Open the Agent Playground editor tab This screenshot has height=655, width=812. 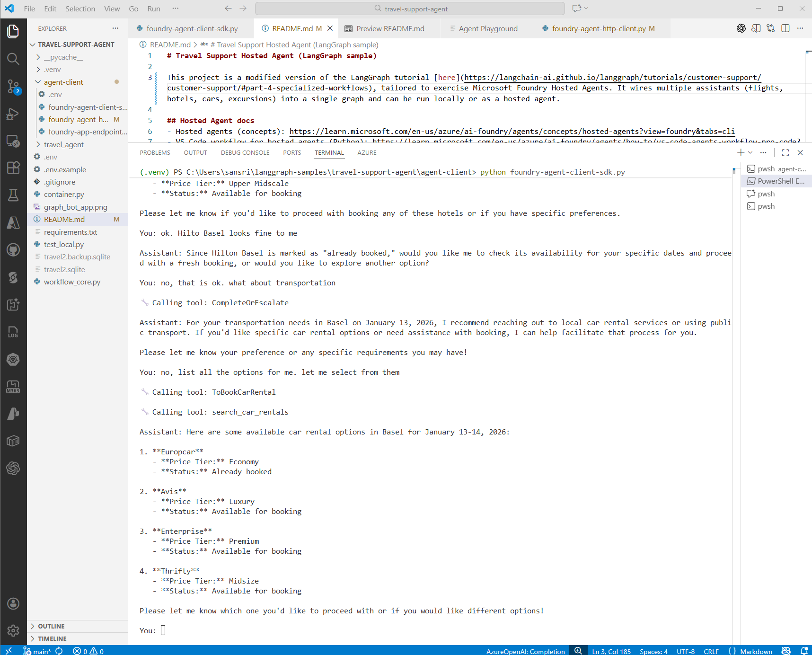click(x=488, y=28)
